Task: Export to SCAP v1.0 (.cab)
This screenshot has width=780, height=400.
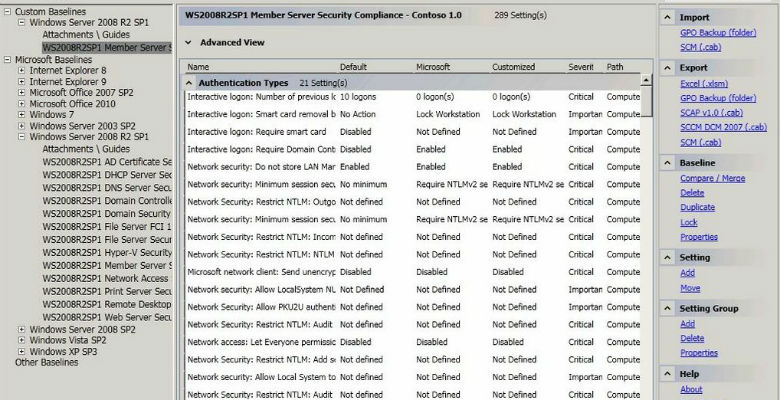Action: 711,112
